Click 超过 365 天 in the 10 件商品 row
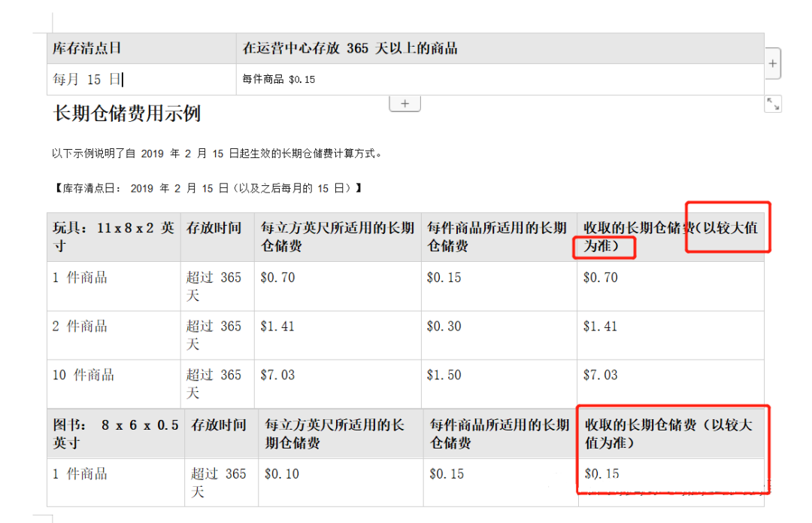Image resolution: width=812 pixels, height=523 pixels. tap(217, 384)
